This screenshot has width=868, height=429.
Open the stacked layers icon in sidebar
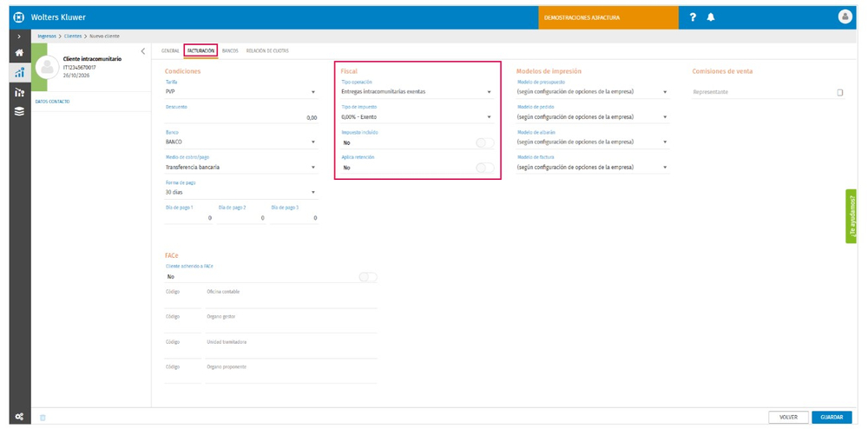[19, 111]
